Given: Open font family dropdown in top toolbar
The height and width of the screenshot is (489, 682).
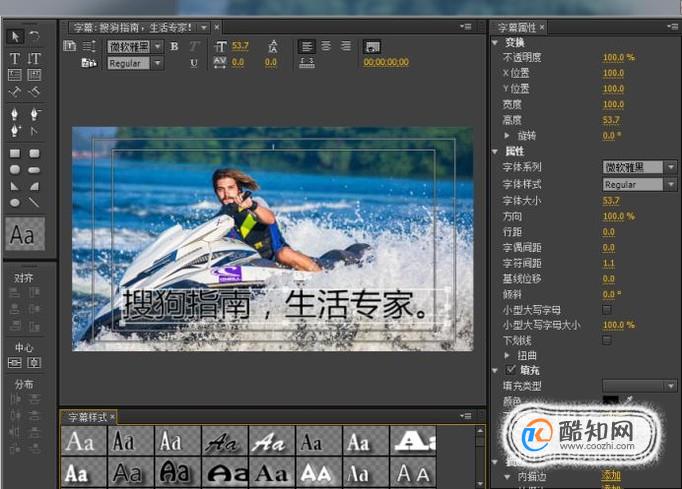Looking at the screenshot, I should click(x=157, y=46).
